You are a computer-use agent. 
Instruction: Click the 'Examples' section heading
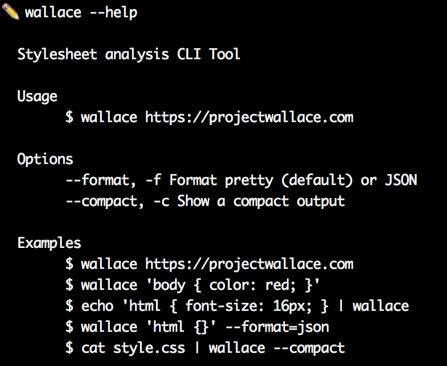coord(49,243)
